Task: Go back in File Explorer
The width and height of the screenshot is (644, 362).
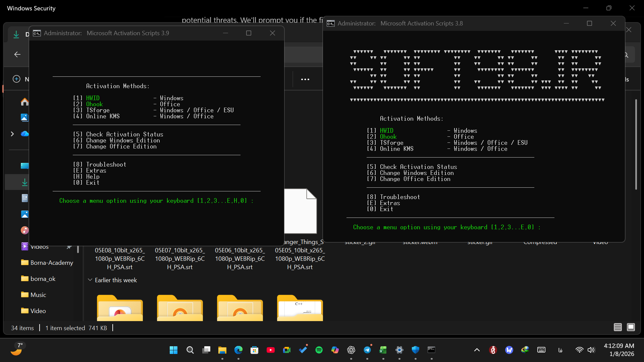Action: [17, 54]
